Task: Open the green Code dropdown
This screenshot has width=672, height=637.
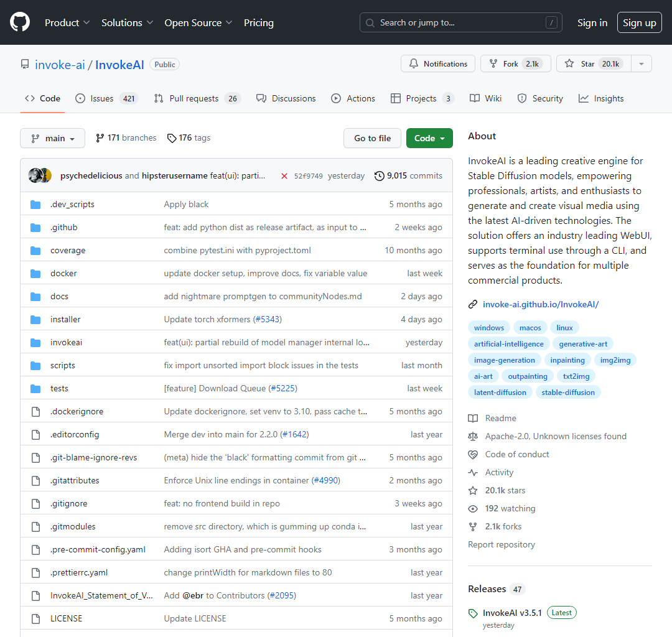Action: click(429, 138)
